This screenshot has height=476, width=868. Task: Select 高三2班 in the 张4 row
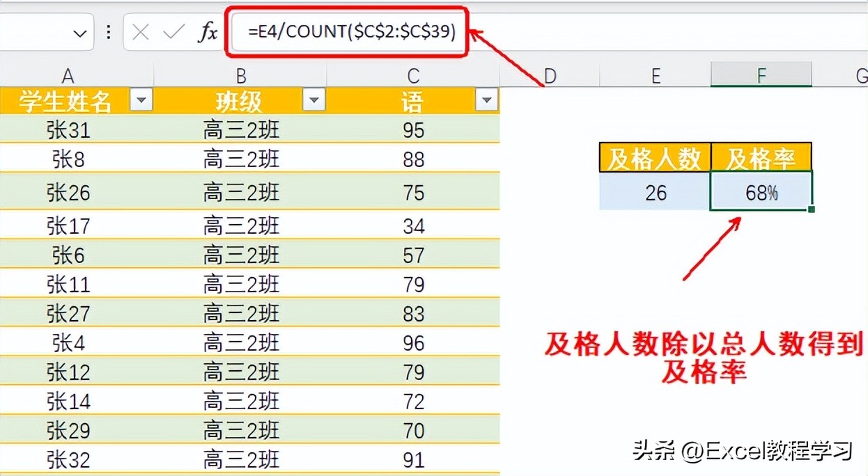[241, 342]
